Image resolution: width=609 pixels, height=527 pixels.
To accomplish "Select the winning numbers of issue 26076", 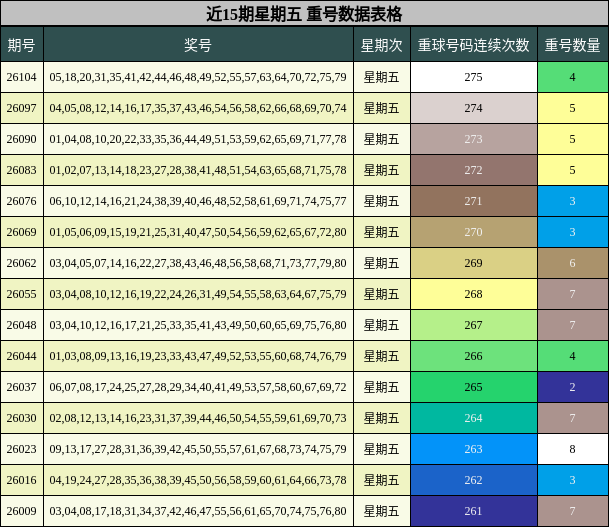I will [198, 201].
